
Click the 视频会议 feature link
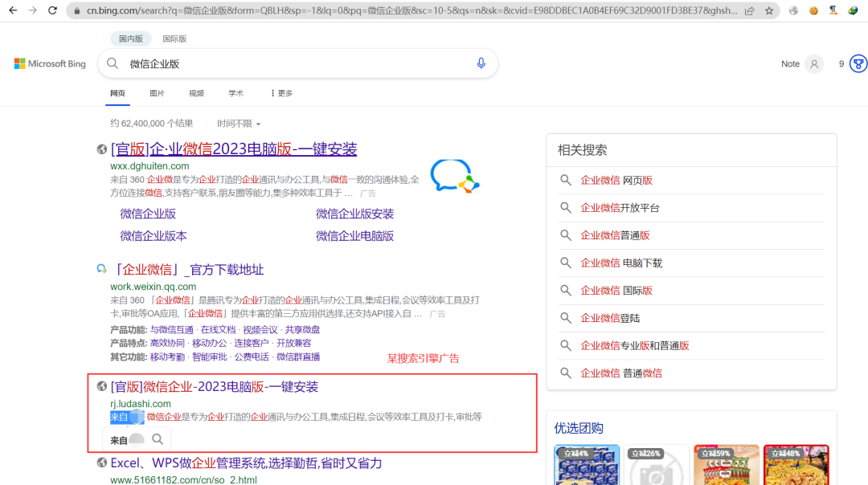(260, 330)
